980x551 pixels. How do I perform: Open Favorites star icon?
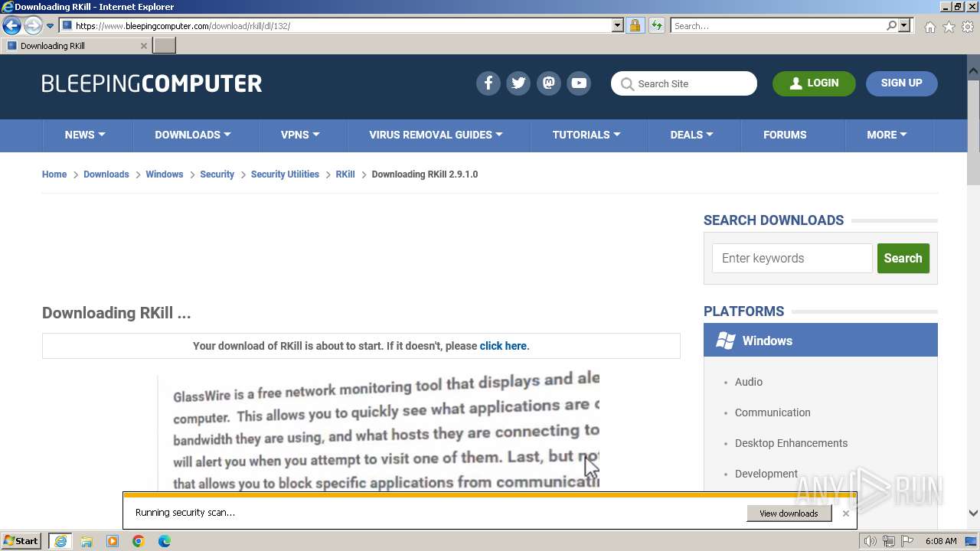[x=949, y=27]
